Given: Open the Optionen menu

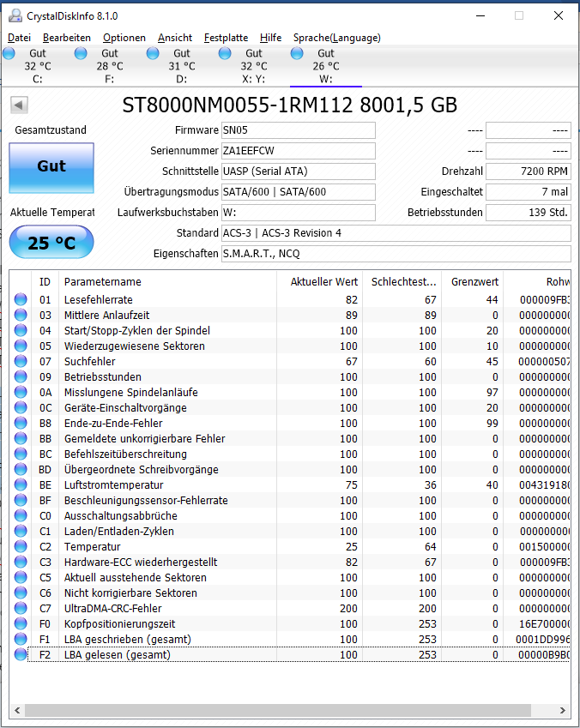Looking at the screenshot, I should pos(124,38).
